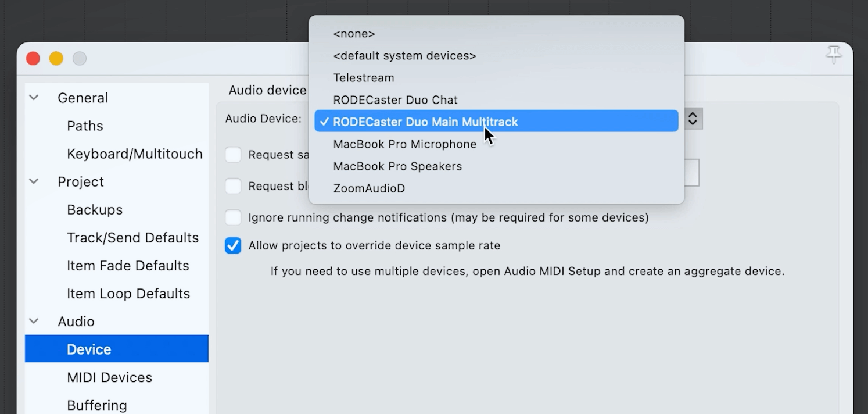Toggle the Request sample rate checkbox
This screenshot has width=868, height=414.
(x=233, y=155)
